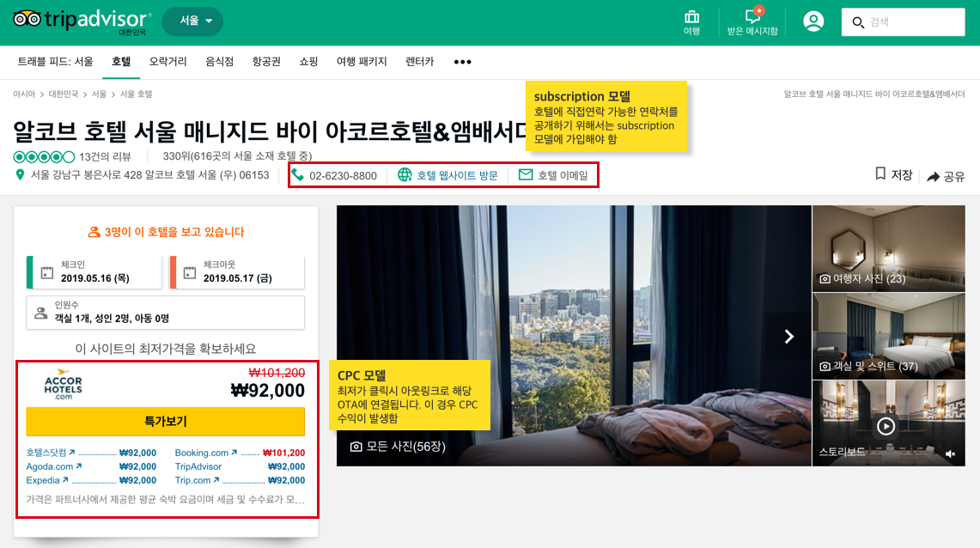
Task: Click 대한민국 breadcrumb link
Action: tap(63, 94)
